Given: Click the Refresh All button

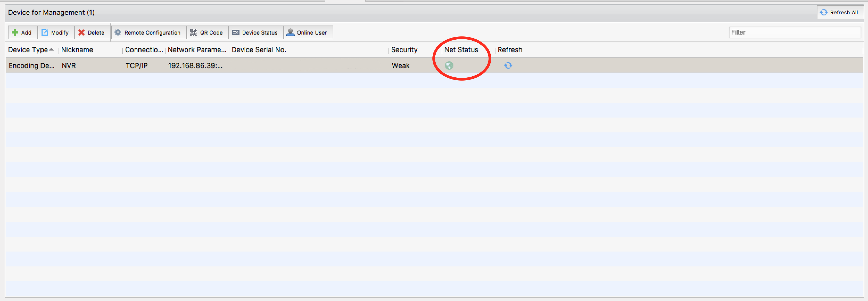Looking at the screenshot, I should [x=840, y=12].
